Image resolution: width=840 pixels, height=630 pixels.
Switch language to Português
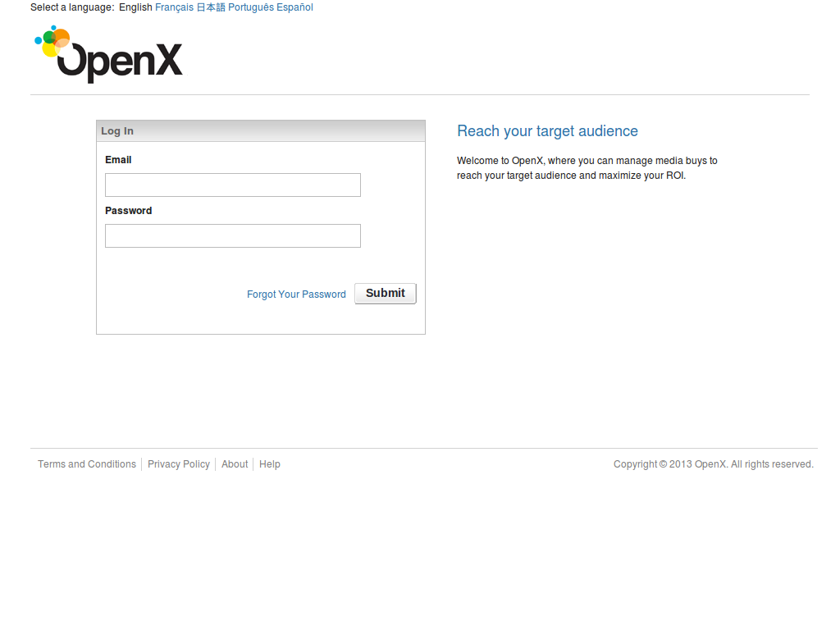tap(251, 7)
